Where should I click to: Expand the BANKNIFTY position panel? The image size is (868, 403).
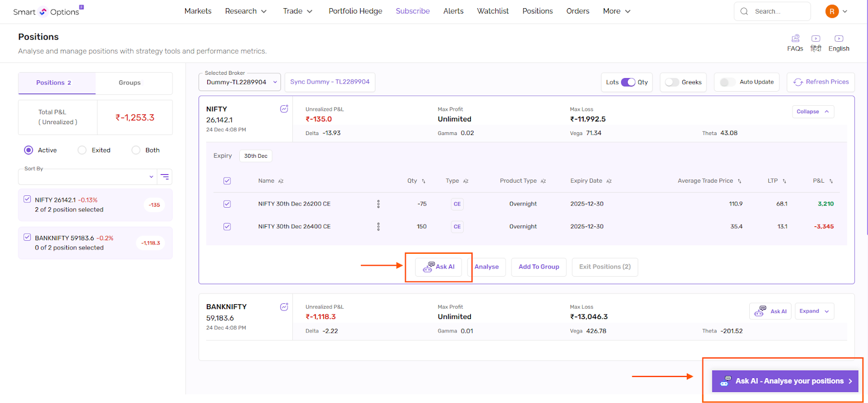[x=814, y=311]
